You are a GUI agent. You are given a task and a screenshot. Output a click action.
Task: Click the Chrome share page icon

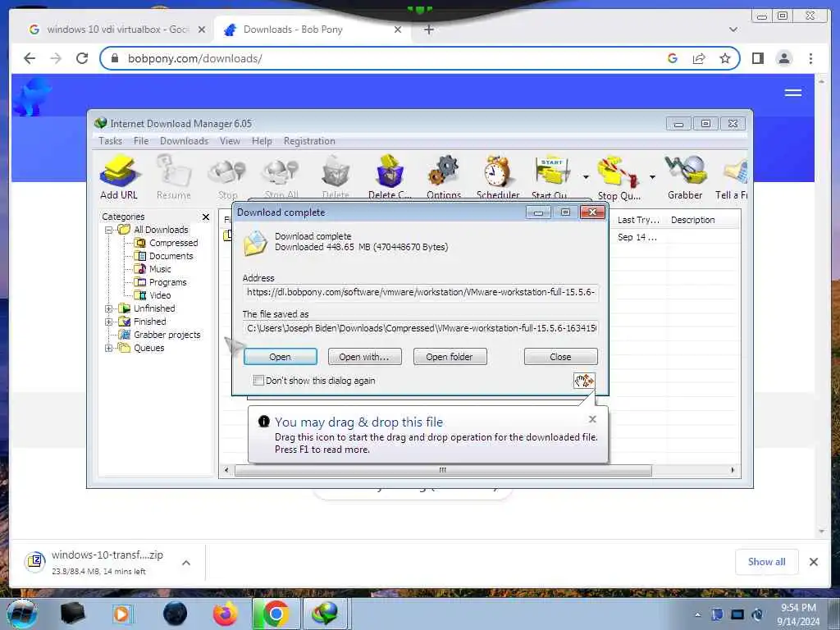(699, 58)
